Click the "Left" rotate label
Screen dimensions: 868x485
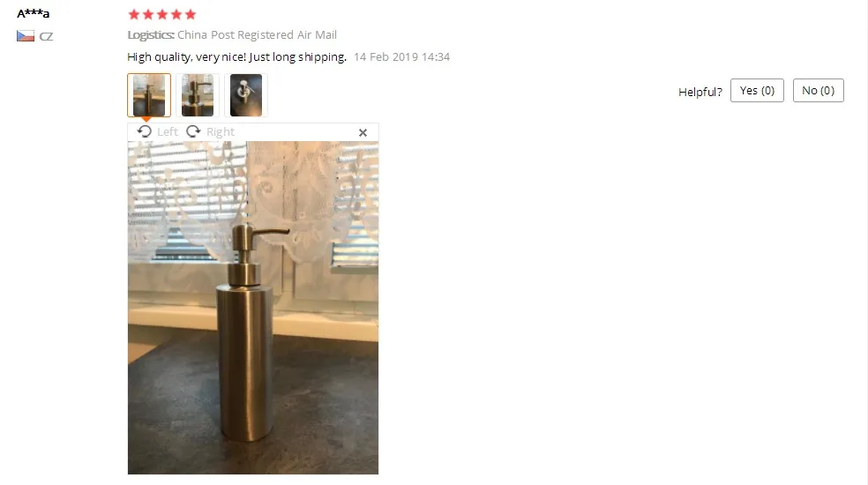(168, 131)
